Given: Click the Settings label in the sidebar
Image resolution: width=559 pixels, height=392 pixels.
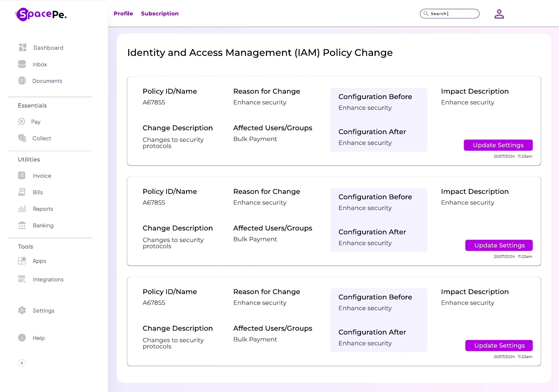Looking at the screenshot, I should click(x=44, y=311).
